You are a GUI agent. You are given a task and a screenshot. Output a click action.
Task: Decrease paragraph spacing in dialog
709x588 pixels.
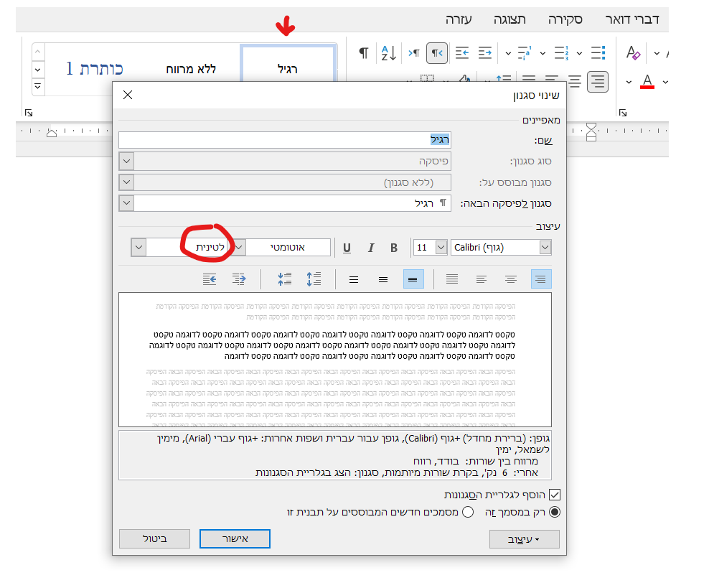point(284,279)
